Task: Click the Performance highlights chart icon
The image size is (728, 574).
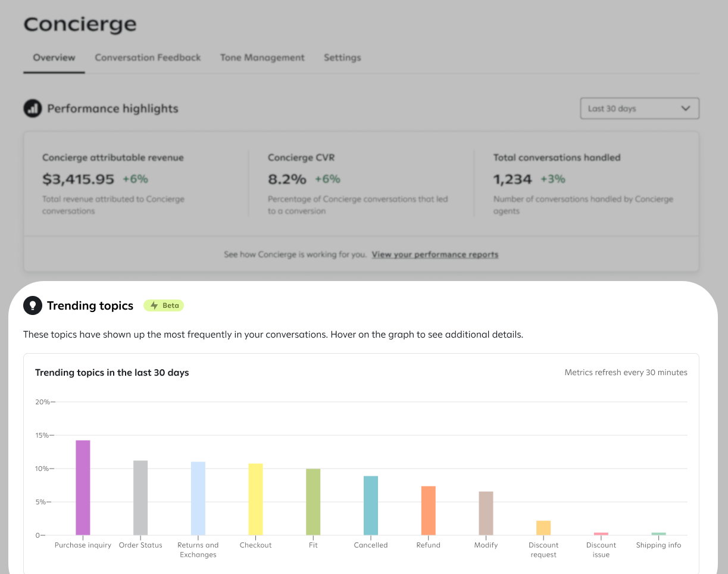Action: pyautogui.click(x=33, y=108)
